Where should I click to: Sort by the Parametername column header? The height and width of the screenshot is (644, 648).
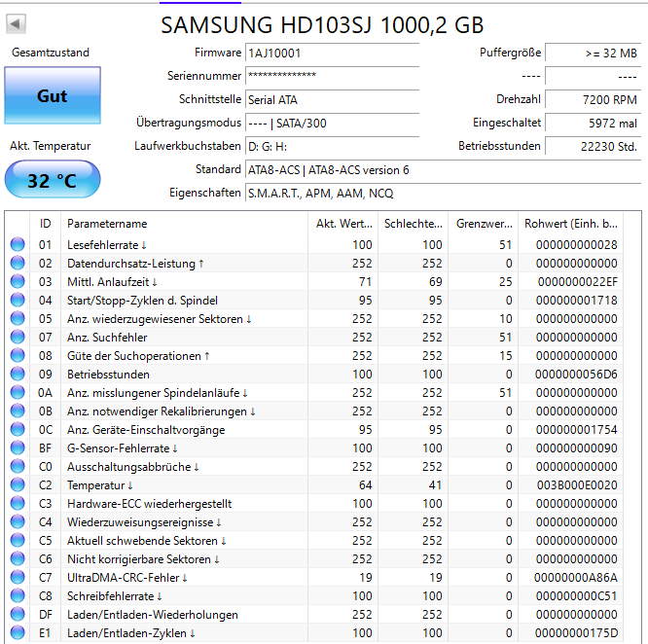pyautogui.click(x=184, y=224)
